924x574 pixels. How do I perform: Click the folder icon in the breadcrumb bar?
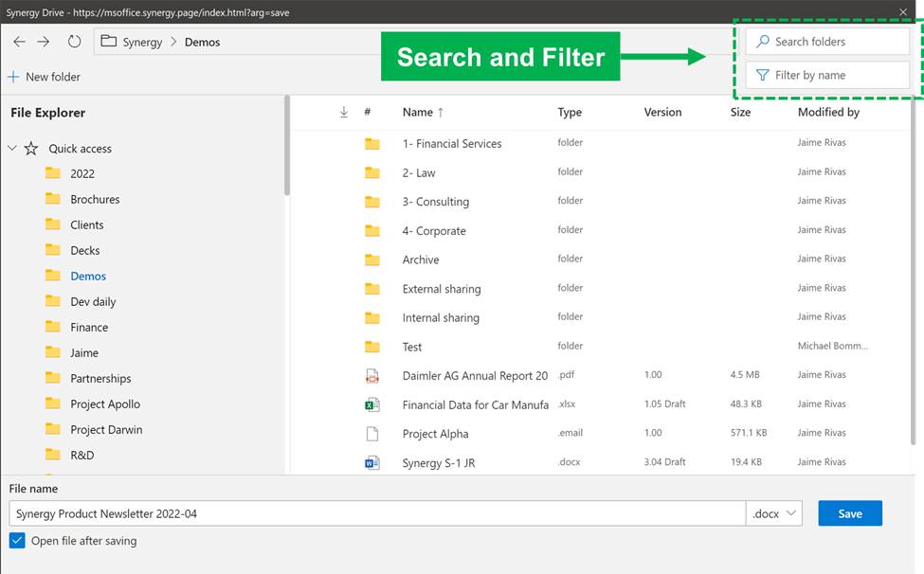108,42
